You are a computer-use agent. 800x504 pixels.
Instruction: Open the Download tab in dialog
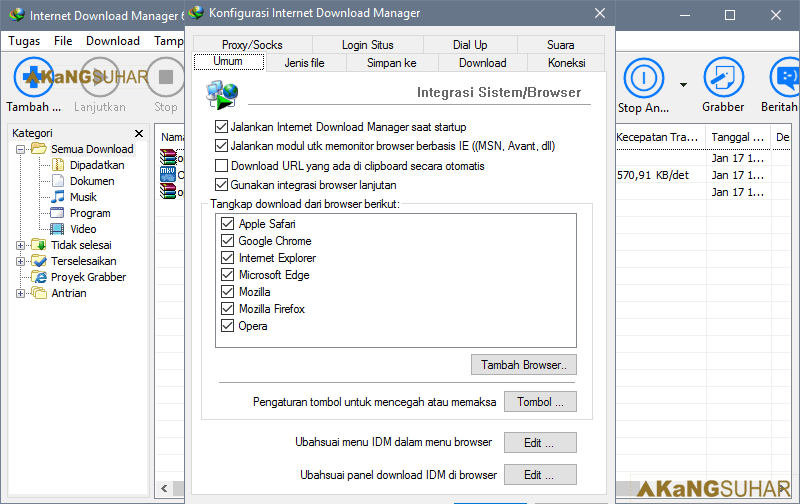click(x=483, y=63)
